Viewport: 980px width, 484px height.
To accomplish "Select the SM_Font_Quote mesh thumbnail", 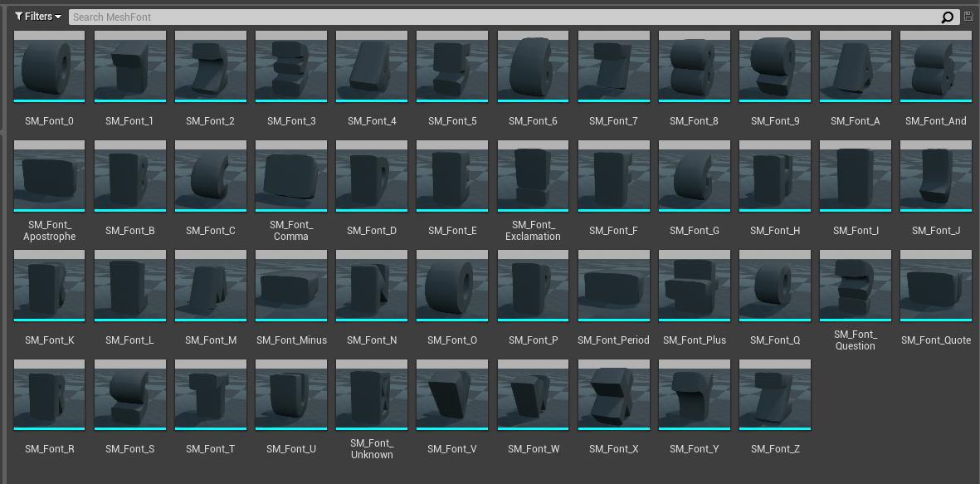I will point(936,286).
